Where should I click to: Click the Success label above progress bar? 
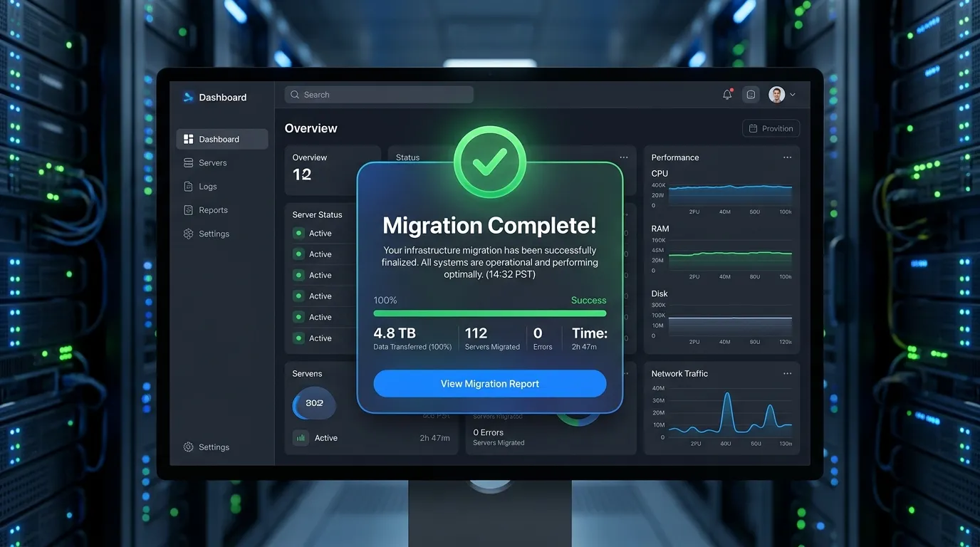click(x=588, y=300)
